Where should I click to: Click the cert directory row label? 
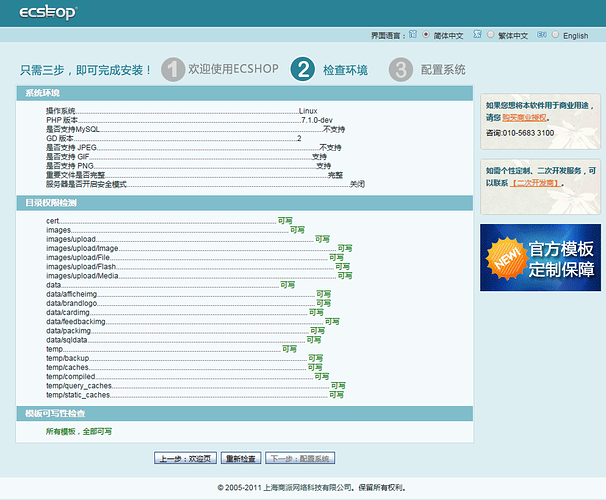coord(53,221)
